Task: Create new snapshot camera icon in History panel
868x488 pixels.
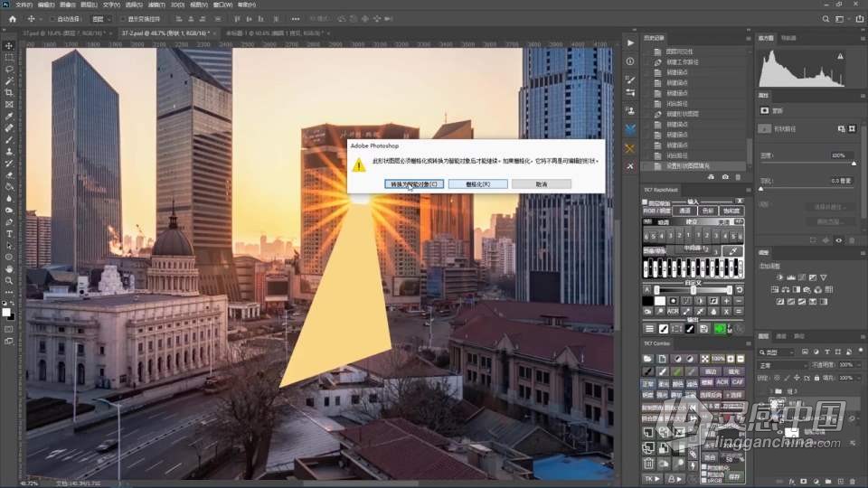Action: (725, 177)
